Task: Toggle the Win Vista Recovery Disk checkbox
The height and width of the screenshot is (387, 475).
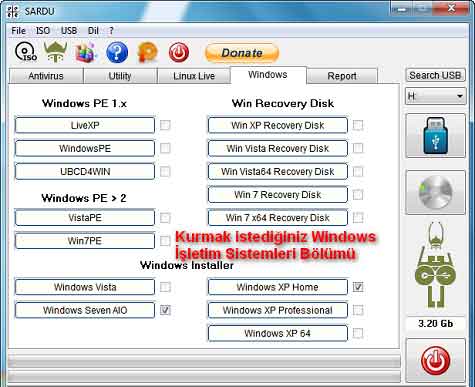Action: coord(358,148)
